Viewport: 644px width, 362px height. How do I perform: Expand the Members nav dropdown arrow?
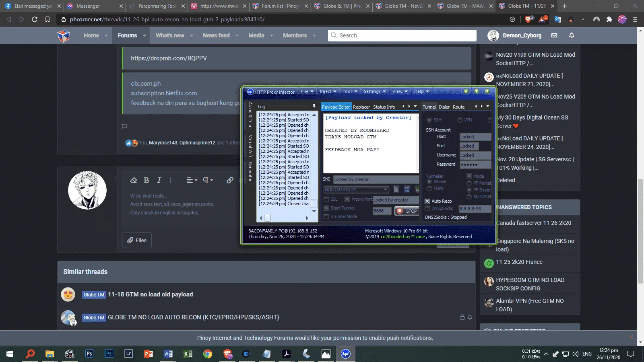point(314,35)
